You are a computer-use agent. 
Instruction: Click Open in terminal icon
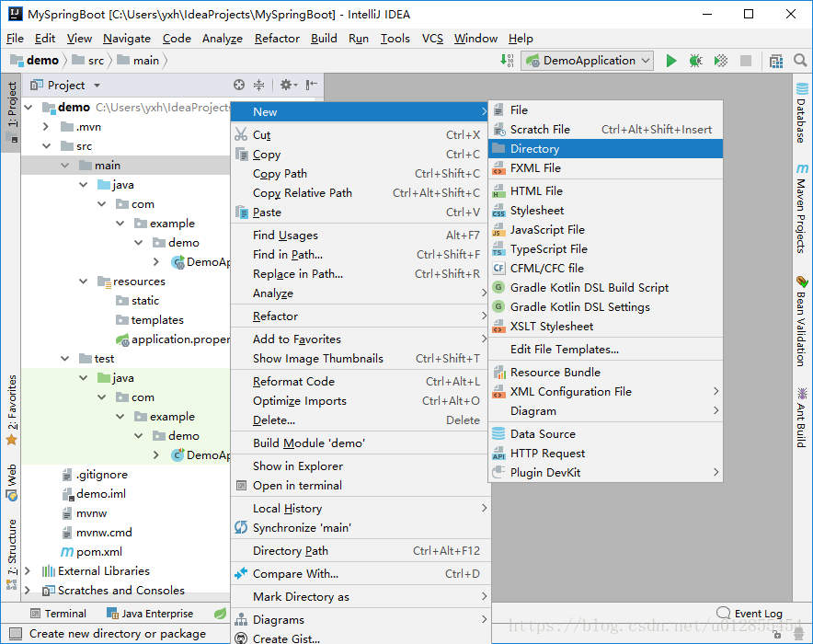coord(241,486)
